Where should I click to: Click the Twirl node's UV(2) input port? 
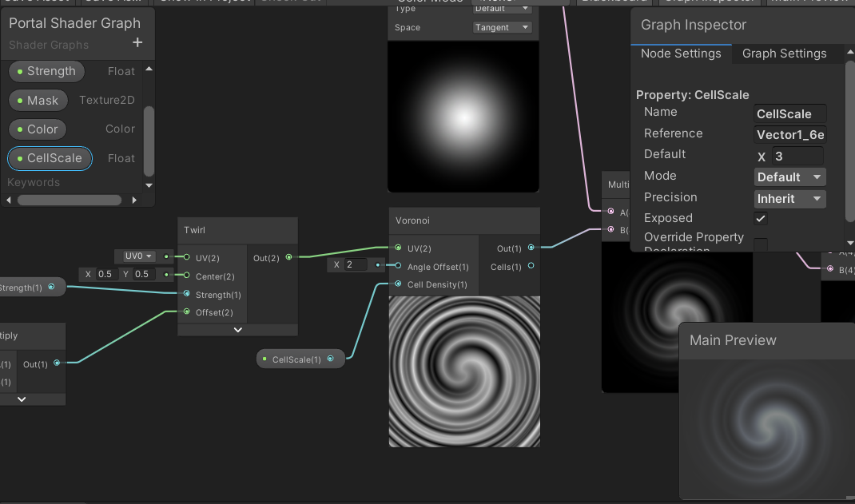pyautogui.click(x=186, y=257)
